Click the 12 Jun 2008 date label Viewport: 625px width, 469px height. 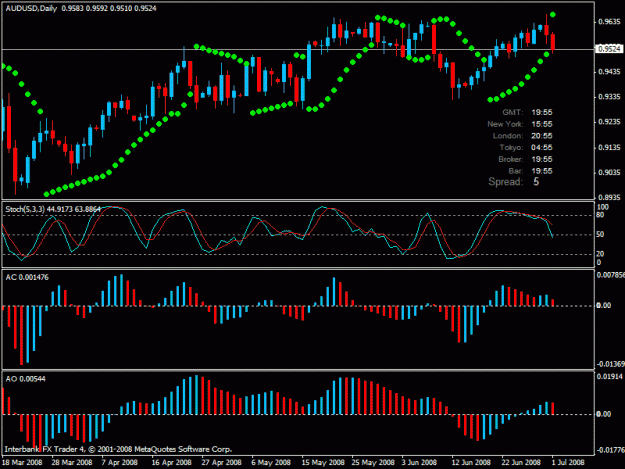coord(471,462)
